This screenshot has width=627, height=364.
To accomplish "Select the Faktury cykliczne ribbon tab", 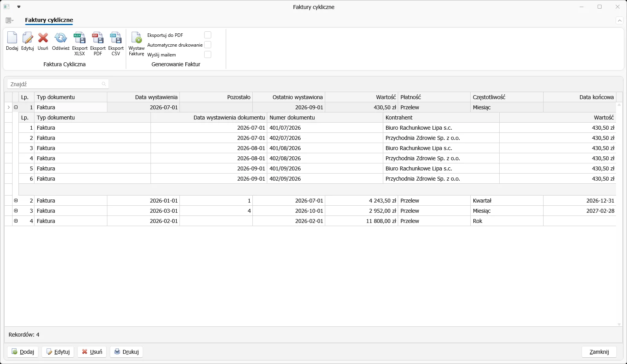I will [x=49, y=20].
